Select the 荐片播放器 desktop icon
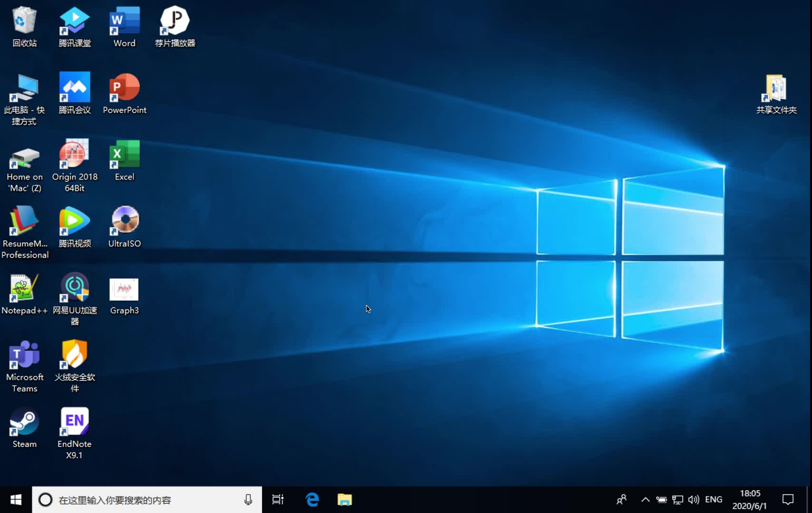The image size is (812, 513). pyautogui.click(x=175, y=27)
